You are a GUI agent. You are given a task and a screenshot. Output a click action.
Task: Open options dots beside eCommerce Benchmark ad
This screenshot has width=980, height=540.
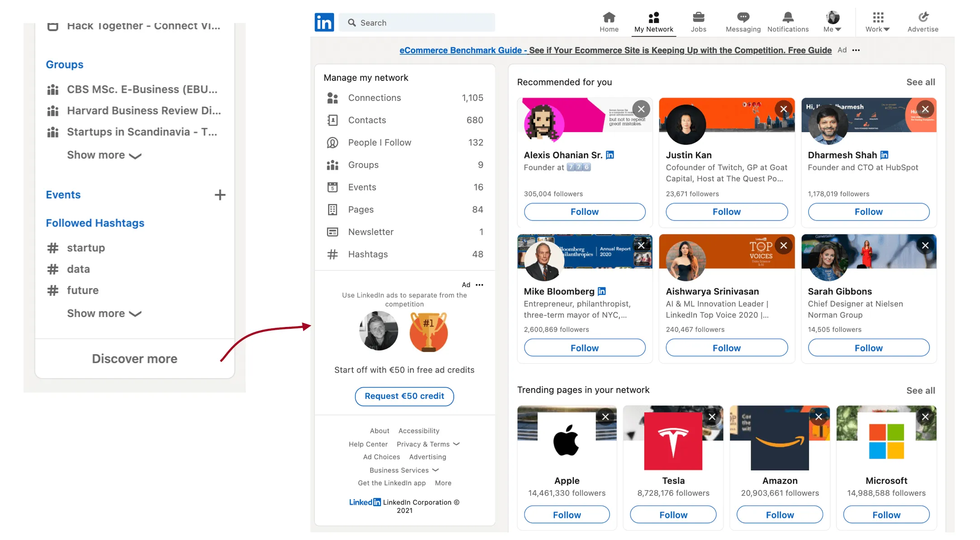(x=856, y=50)
